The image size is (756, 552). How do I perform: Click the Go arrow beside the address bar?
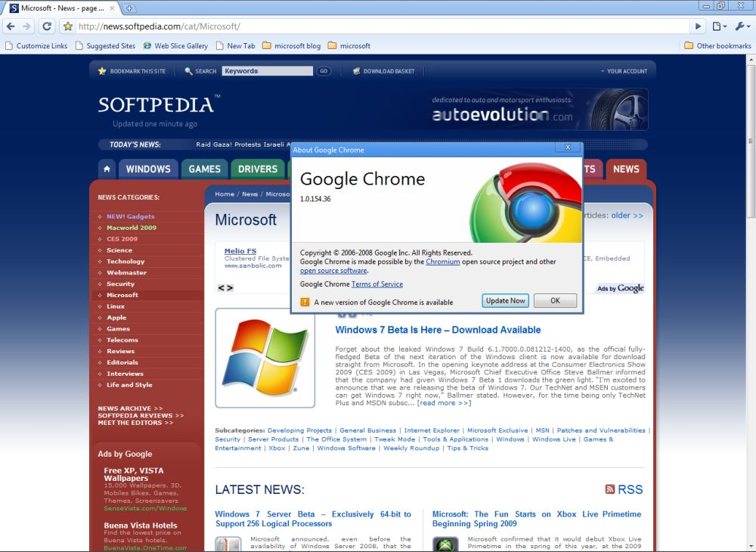coord(699,26)
